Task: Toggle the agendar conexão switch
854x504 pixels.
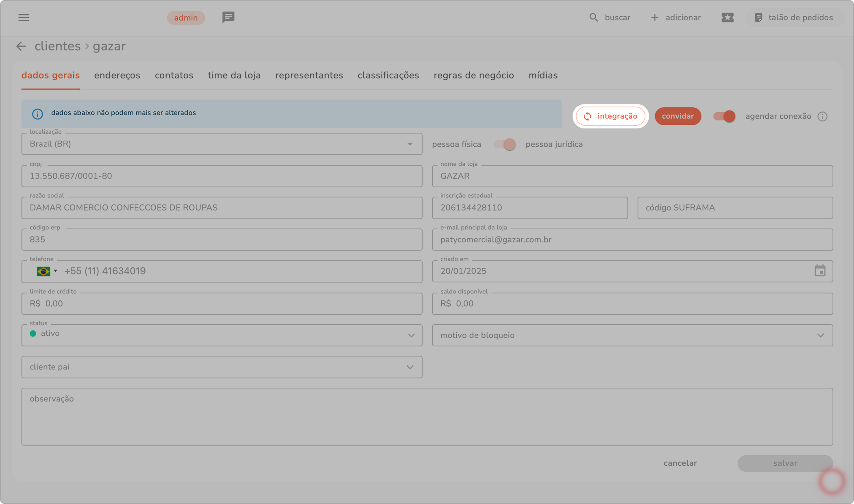Action: (724, 116)
